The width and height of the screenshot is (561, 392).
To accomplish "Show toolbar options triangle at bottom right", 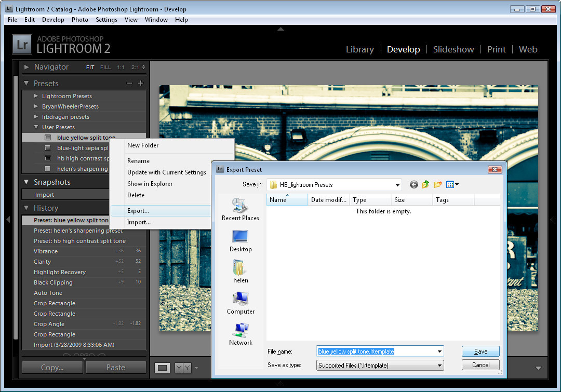I will (538, 368).
